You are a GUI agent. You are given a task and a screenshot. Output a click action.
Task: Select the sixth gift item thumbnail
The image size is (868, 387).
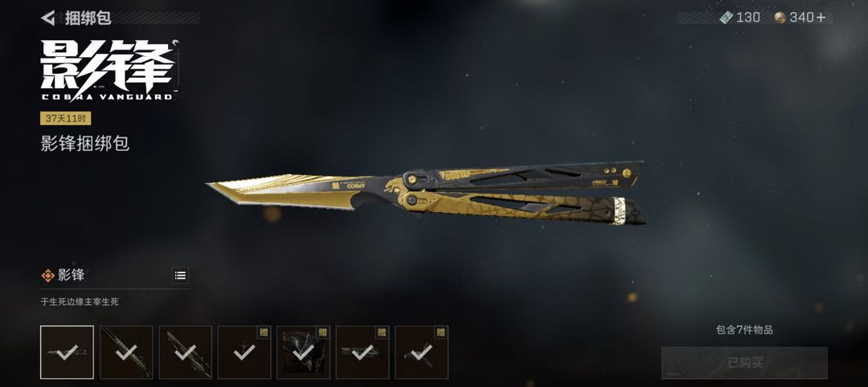pos(362,352)
